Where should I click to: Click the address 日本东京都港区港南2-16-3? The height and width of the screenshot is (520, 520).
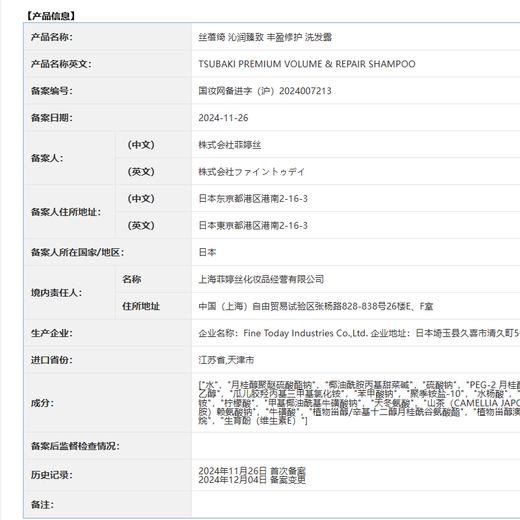pos(253,199)
